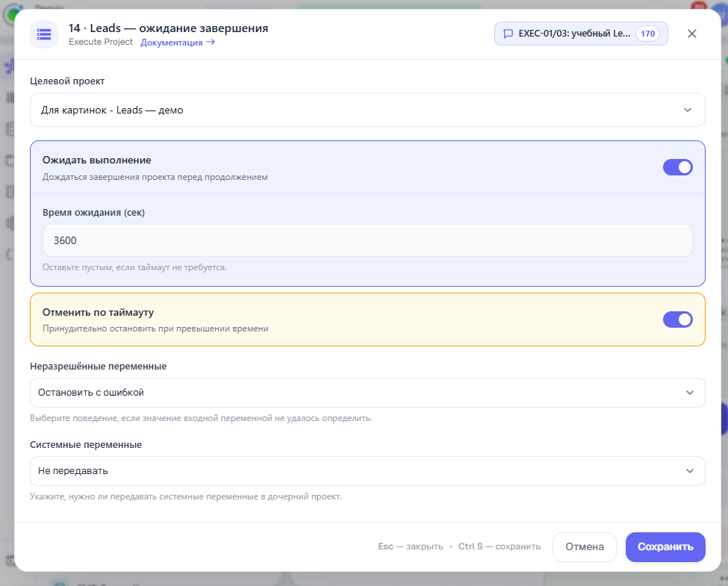The width and height of the screenshot is (728, 586).
Task: Click the 'Esc — закрыть' shortcut hint
Action: pos(411,546)
